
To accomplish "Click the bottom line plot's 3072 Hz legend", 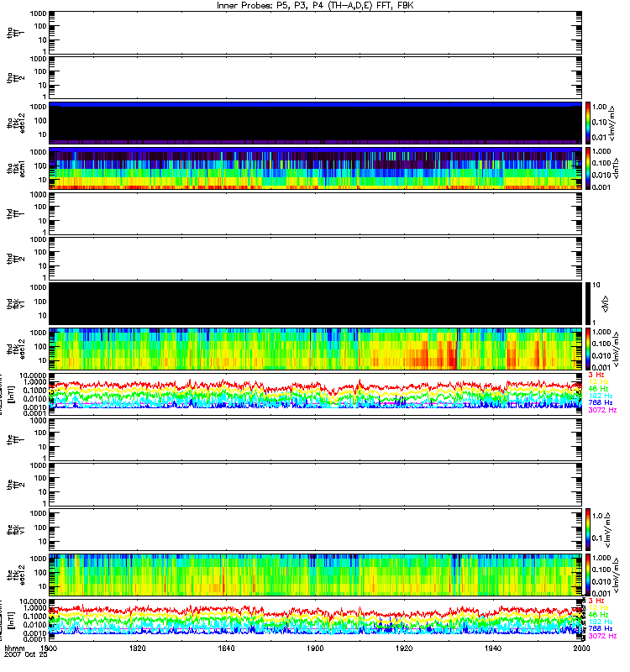I will (x=601, y=638).
